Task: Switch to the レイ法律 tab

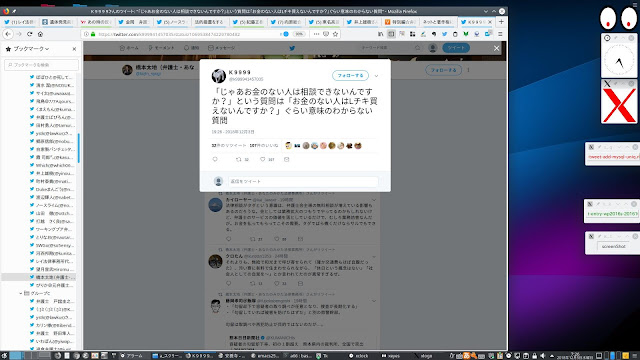Action: [20, 22]
